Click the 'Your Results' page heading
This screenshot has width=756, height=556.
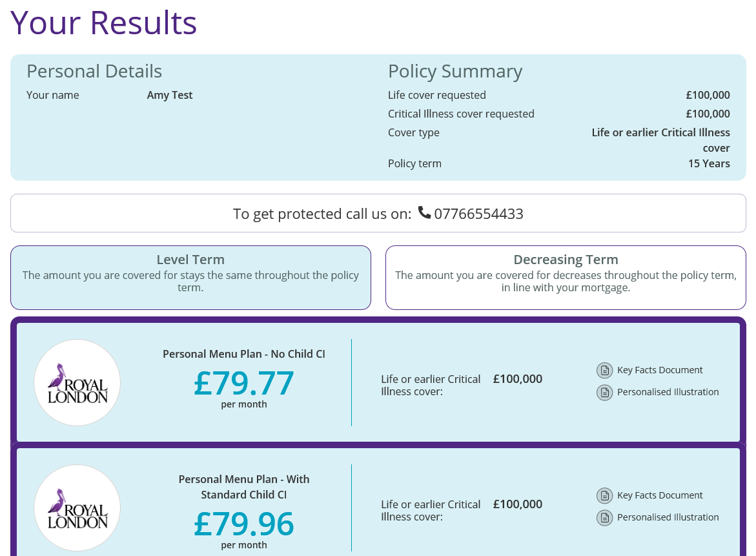(104, 22)
